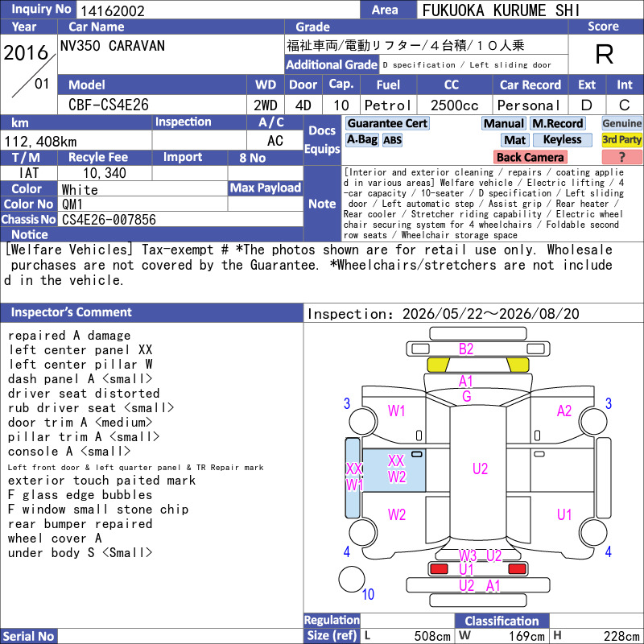Click the chassis number CS4E26-007856
Viewport: 644px width, 644px height.
point(109,220)
